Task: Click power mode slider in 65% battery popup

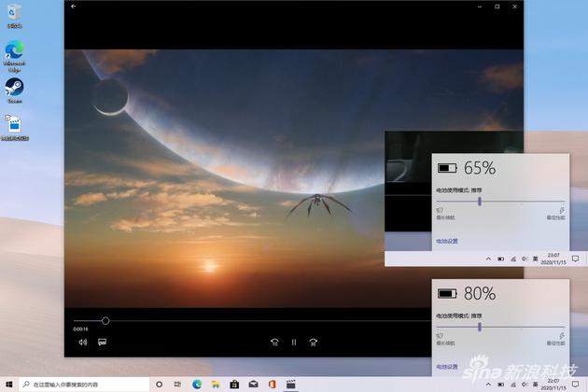Action: click(x=480, y=200)
